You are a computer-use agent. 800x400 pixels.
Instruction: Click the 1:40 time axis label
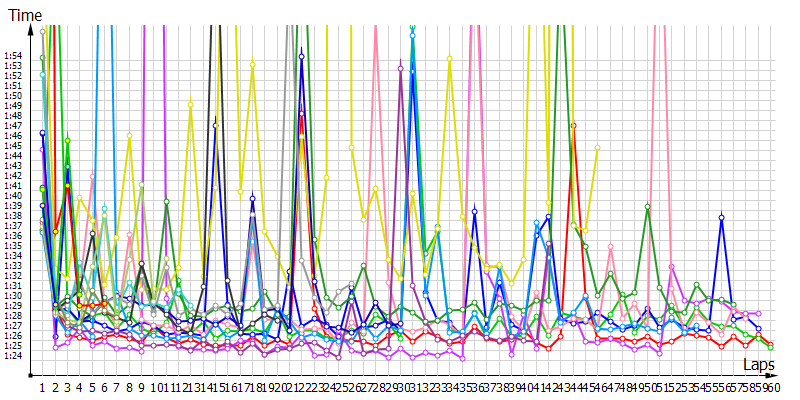pyautogui.click(x=13, y=196)
